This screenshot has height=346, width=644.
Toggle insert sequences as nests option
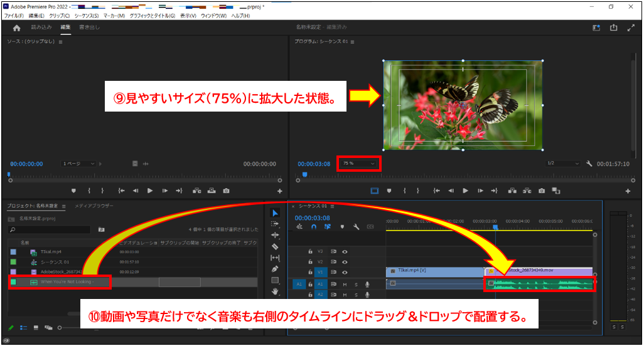coord(299,227)
